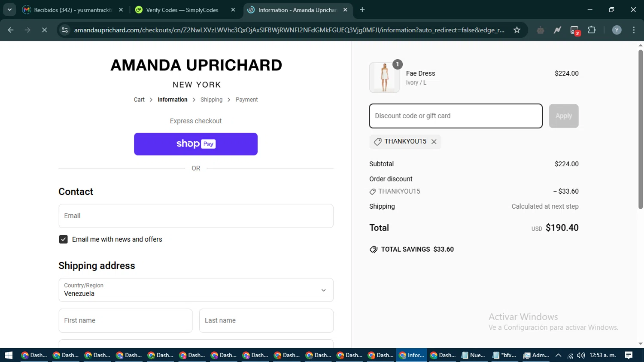View site information icon in address bar
This screenshot has width=644, height=362.
pyautogui.click(x=65, y=30)
